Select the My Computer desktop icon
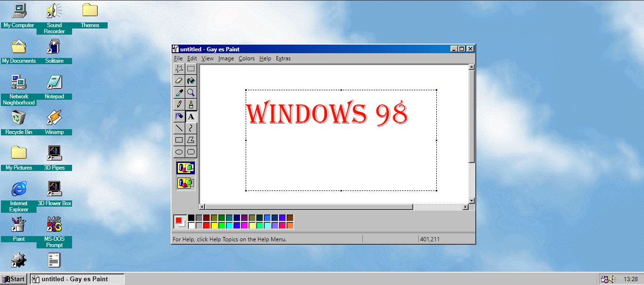The width and height of the screenshot is (644, 285). click(x=19, y=16)
